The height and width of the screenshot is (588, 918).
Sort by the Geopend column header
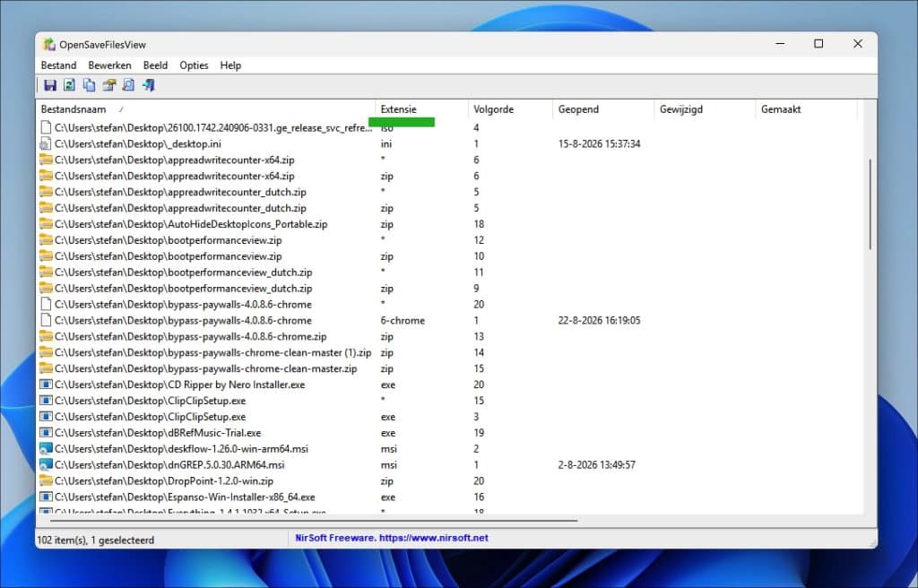[x=603, y=109]
